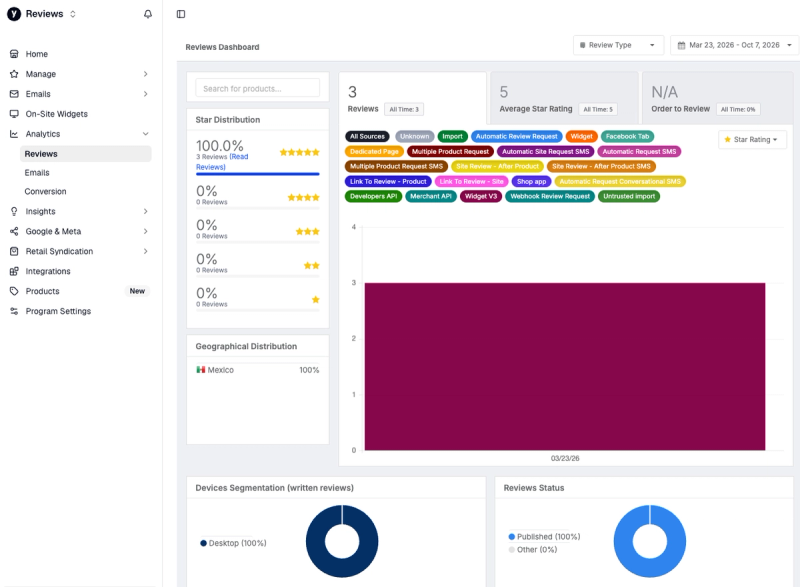
Task: Click the maroon bar for 03/23/26
Action: coord(565,367)
